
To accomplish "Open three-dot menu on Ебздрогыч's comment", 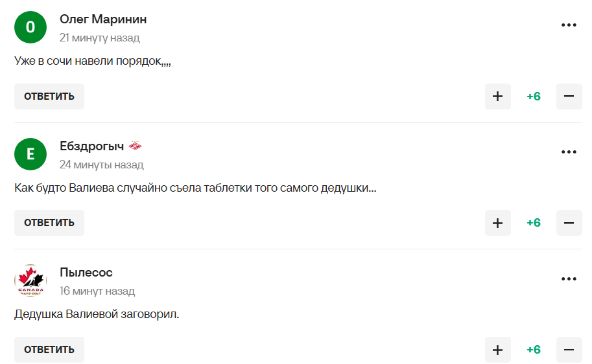I will 569,152.
